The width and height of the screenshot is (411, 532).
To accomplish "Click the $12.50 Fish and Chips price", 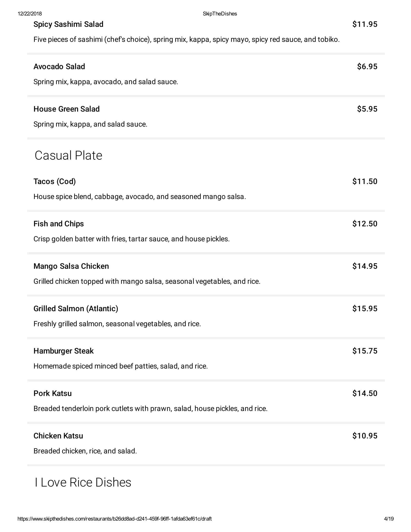I will [365, 224].
